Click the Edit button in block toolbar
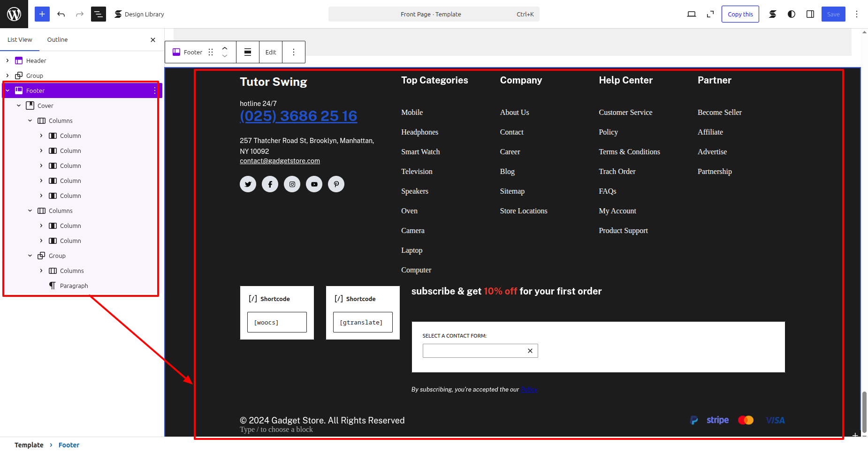 271,52
